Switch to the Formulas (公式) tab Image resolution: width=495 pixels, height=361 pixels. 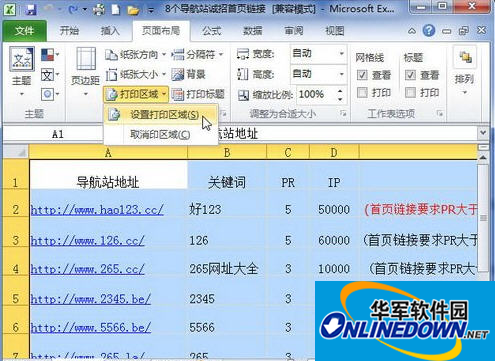(x=211, y=31)
